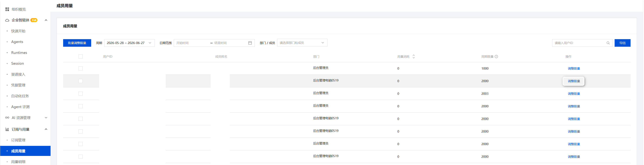Viewport: 644px width, 165px height.
Task: Open 凭据管理 menu item
Action: [18, 85]
